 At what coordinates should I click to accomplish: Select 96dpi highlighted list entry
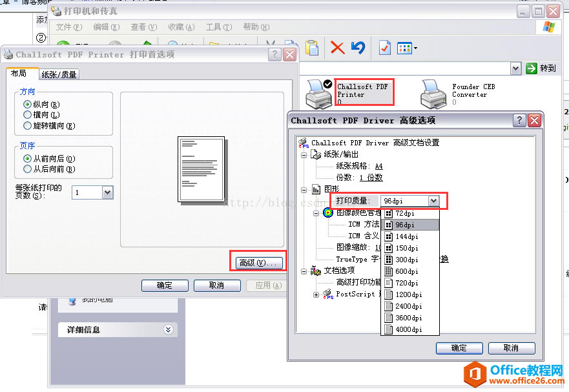tap(410, 225)
